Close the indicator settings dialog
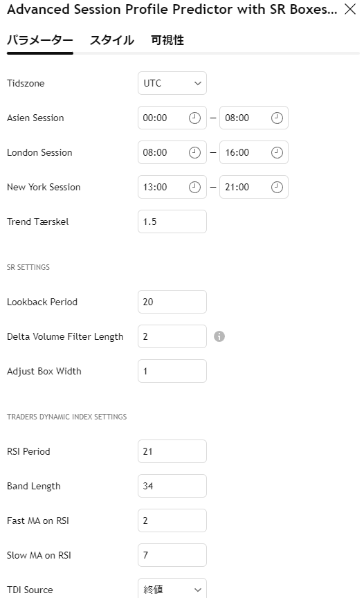Screen dimensions: 364x598 [x=350, y=9]
